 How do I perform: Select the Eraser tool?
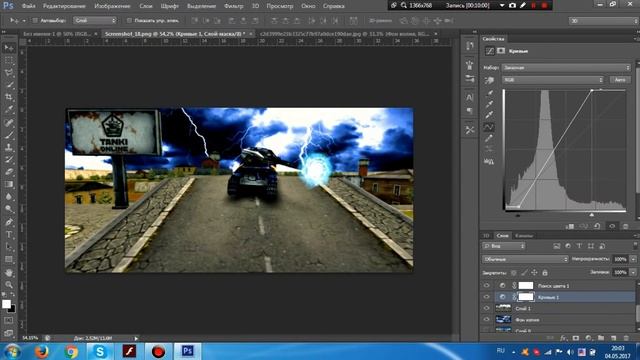[x=9, y=172]
